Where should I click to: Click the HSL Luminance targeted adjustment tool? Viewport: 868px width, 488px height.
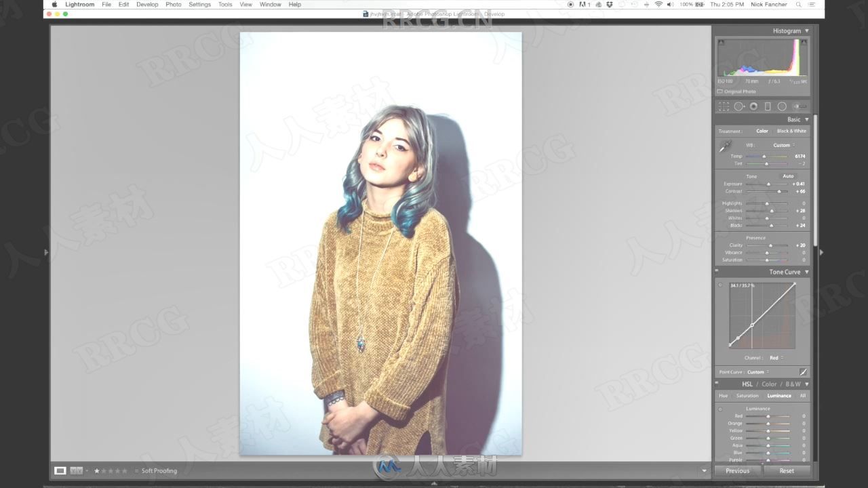coord(720,409)
